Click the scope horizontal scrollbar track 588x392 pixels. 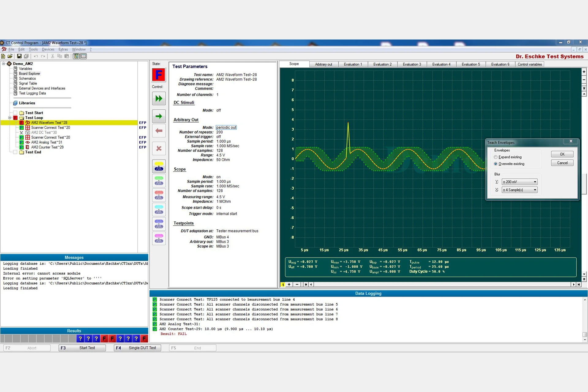[441, 285]
